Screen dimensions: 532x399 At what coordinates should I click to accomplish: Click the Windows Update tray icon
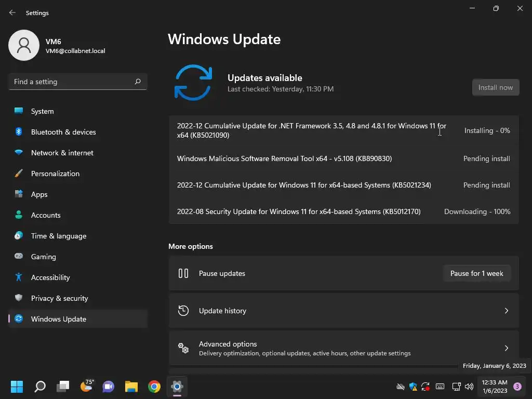pos(425,387)
